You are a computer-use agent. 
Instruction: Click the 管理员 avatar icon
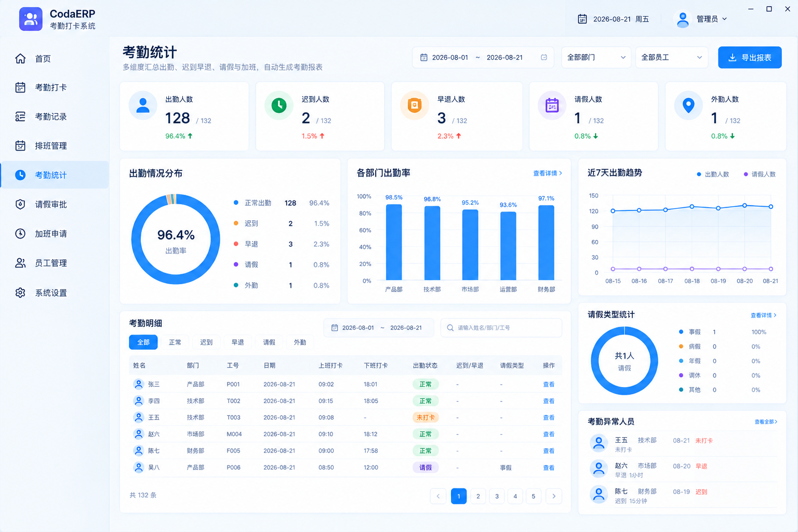point(683,19)
